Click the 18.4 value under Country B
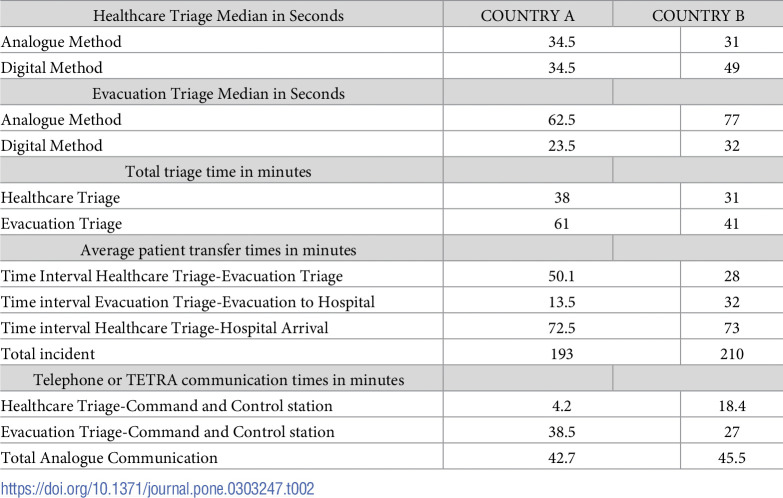 tap(732, 406)
